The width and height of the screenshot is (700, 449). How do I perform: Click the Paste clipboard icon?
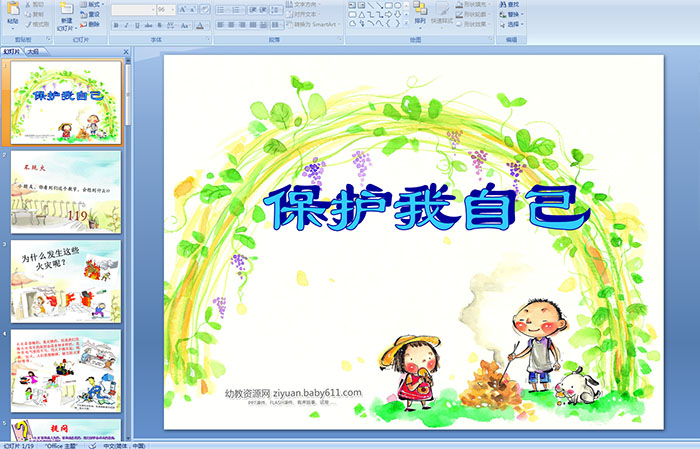[x=13, y=8]
